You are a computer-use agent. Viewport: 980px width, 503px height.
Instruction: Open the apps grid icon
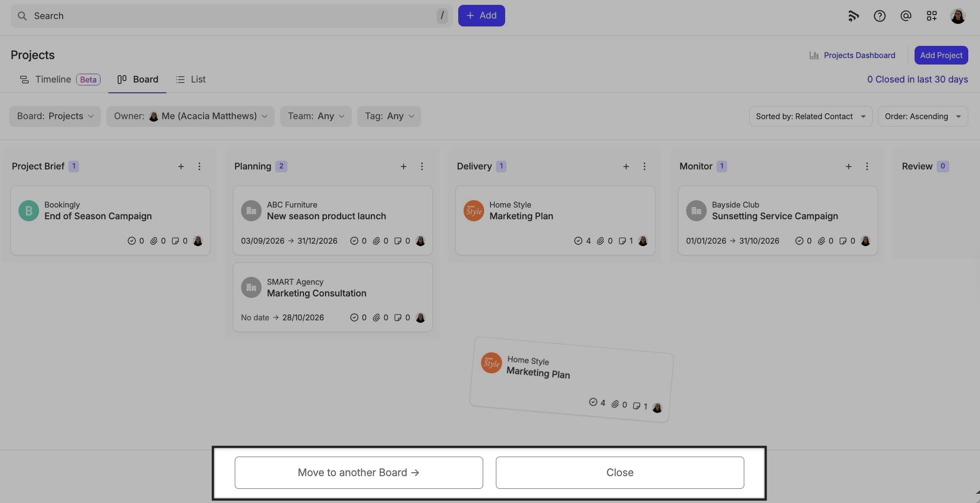932,16
